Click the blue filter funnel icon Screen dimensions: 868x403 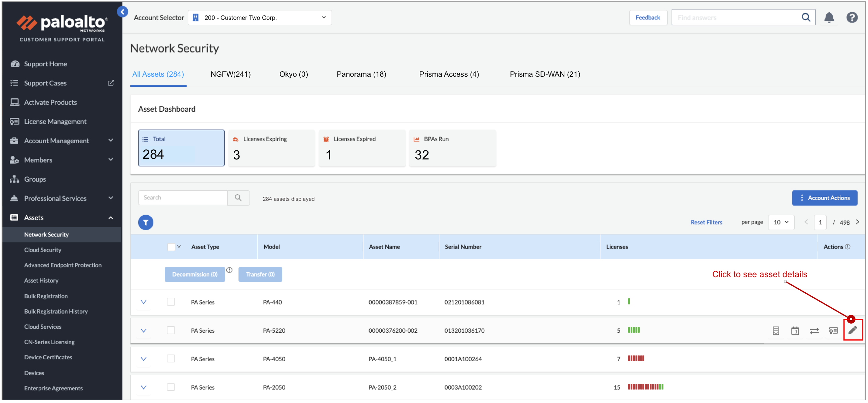pyautogui.click(x=146, y=222)
